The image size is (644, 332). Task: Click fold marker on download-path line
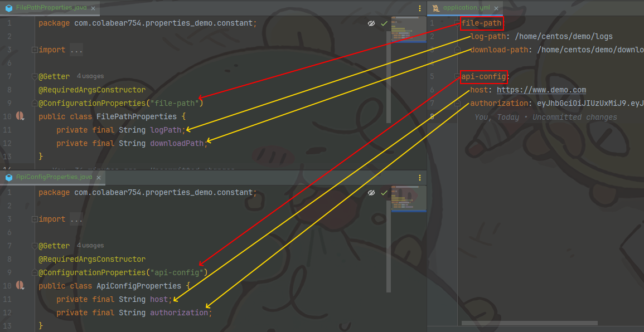click(x=457, y=49)
